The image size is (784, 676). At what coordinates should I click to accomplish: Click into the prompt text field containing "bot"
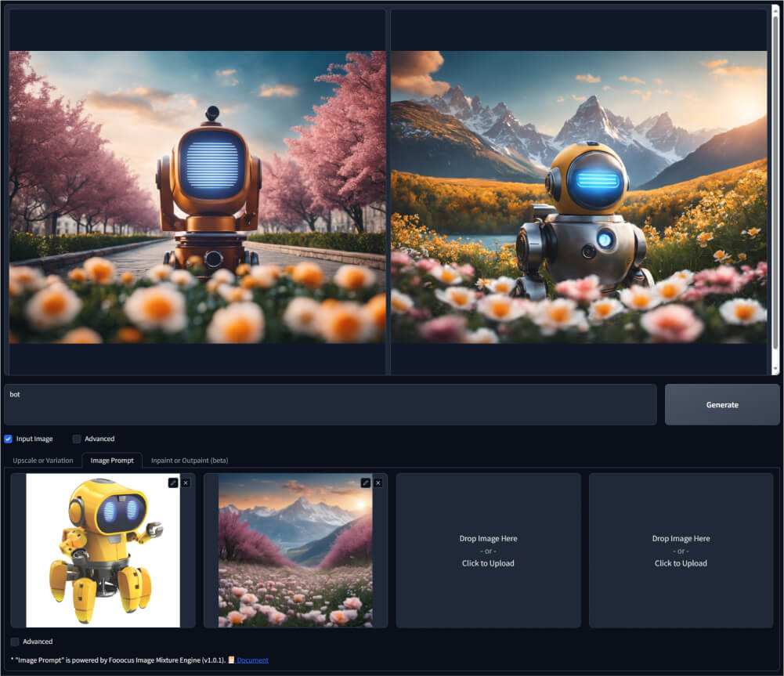(x=329, y=404)
